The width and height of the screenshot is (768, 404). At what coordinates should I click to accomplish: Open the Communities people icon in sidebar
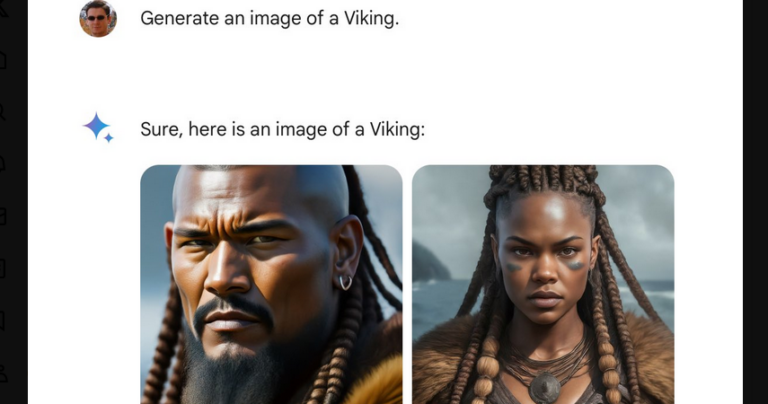point(2,373)
